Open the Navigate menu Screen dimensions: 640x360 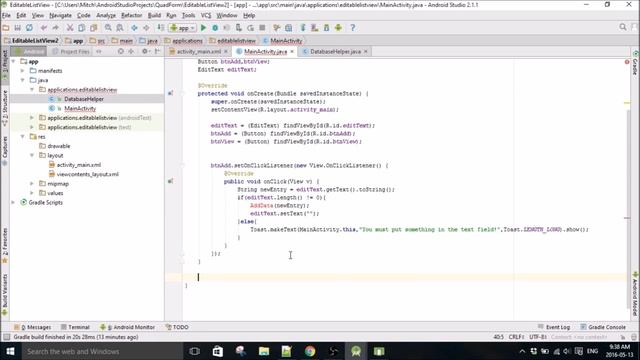point(60,16)
